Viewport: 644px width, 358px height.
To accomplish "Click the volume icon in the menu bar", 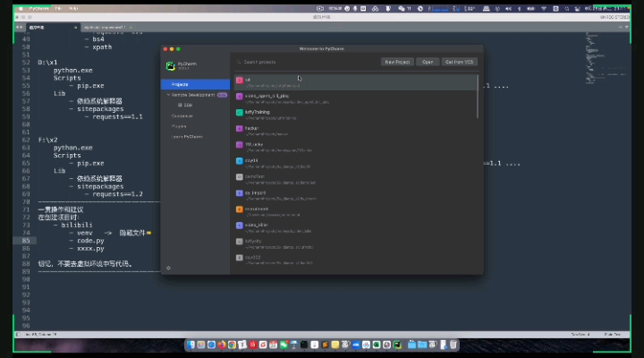I will 508,9.
